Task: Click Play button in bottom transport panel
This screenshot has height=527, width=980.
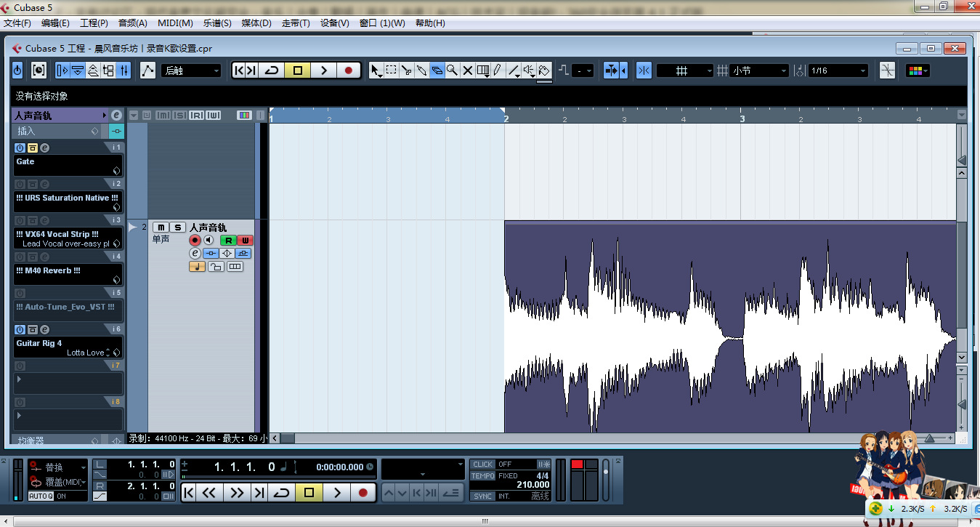Action: pyautogui.click(x=337, y=492)
